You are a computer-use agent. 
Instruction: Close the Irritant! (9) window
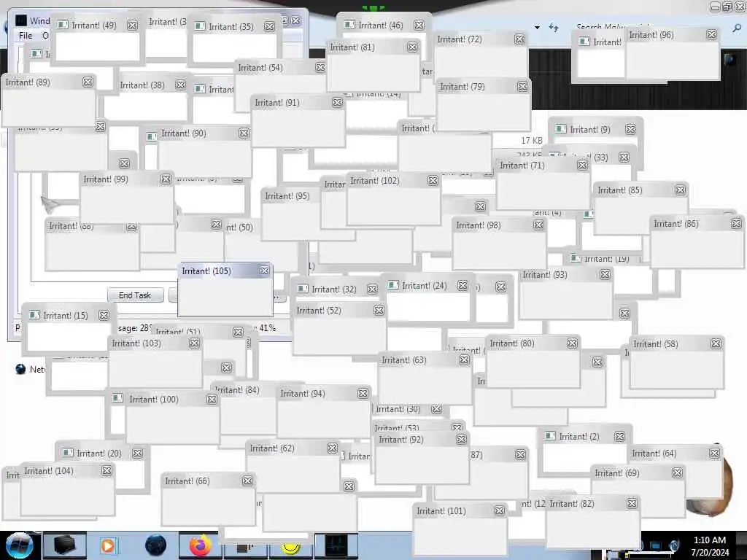click(x=631, y=129)
